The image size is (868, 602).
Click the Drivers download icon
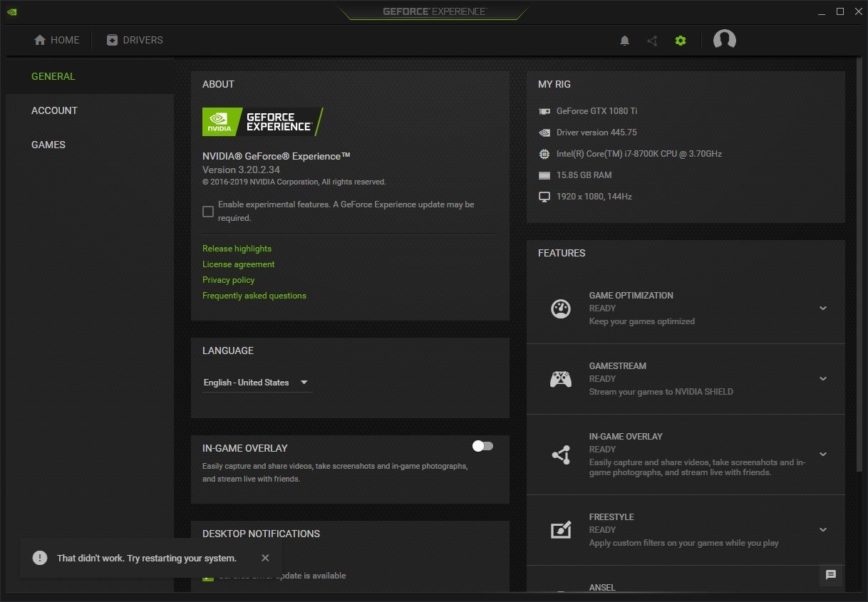[112, 40]
